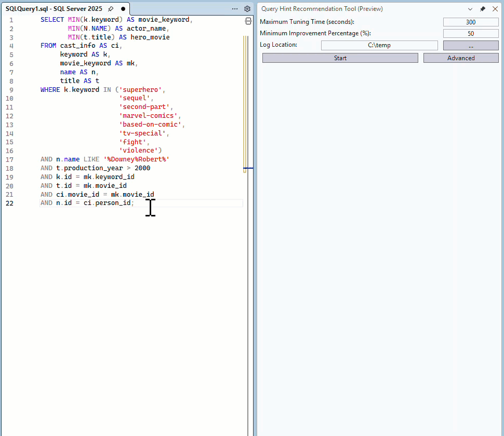
Task: Click the 'Log Location:' label
Action: point(278,45)
